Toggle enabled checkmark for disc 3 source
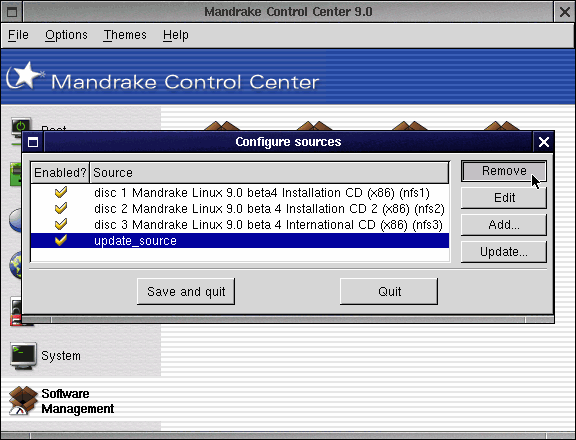The image size is (576, 440). point(61,224)
